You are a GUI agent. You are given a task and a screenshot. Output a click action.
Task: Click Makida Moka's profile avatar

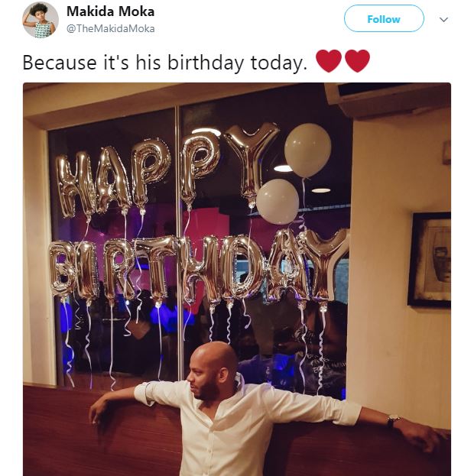pyautogui.click(x=41, y=19)
